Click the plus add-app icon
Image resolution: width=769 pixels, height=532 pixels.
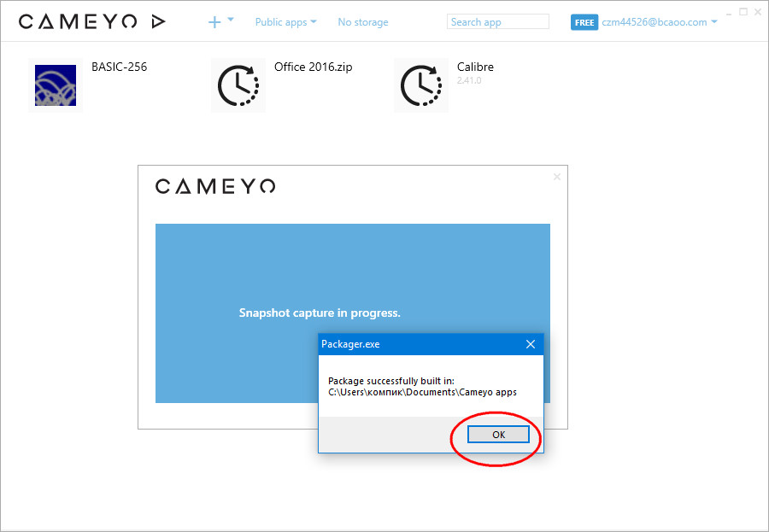214,22
